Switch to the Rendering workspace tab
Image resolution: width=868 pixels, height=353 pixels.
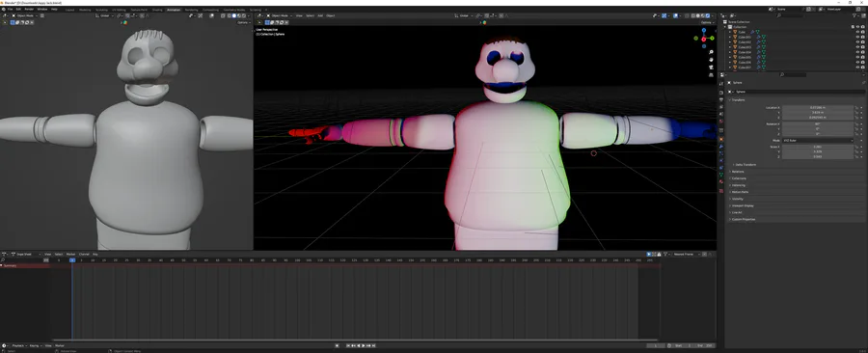(192, 10)
